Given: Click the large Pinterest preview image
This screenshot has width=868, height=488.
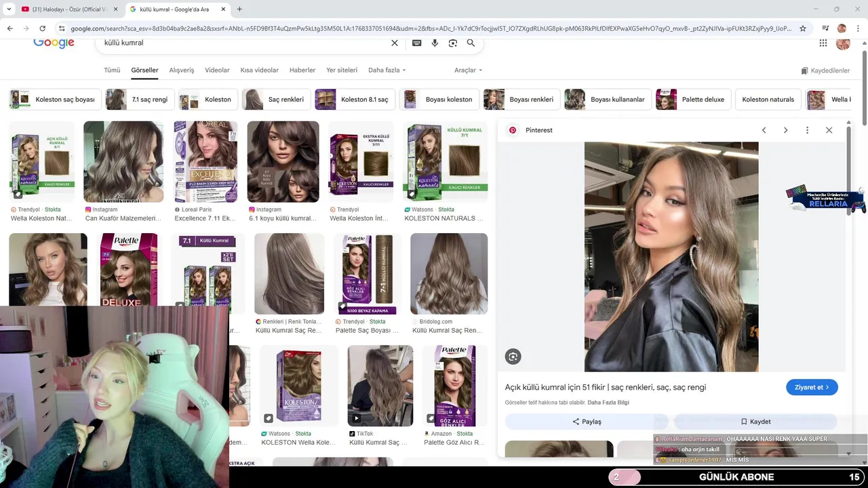Looking at the screenshot, I should coord(671,256).
